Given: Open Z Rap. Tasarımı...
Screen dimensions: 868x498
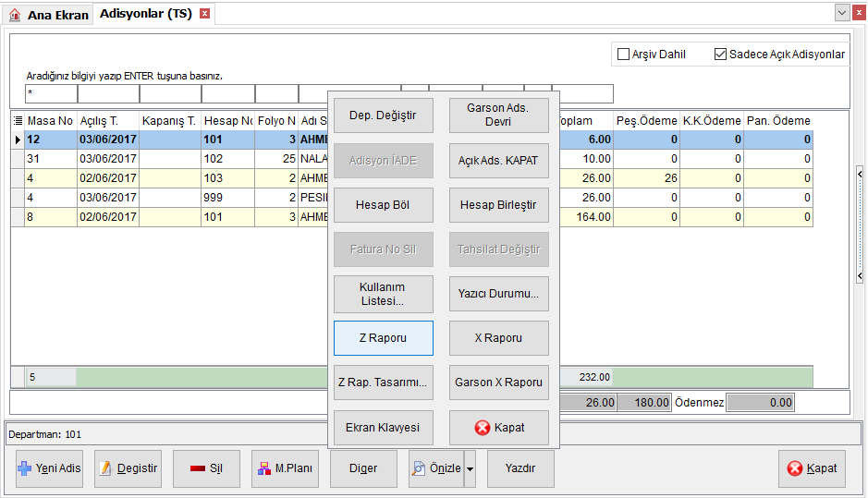Looking at the screenshot, I should coord(383,383).
